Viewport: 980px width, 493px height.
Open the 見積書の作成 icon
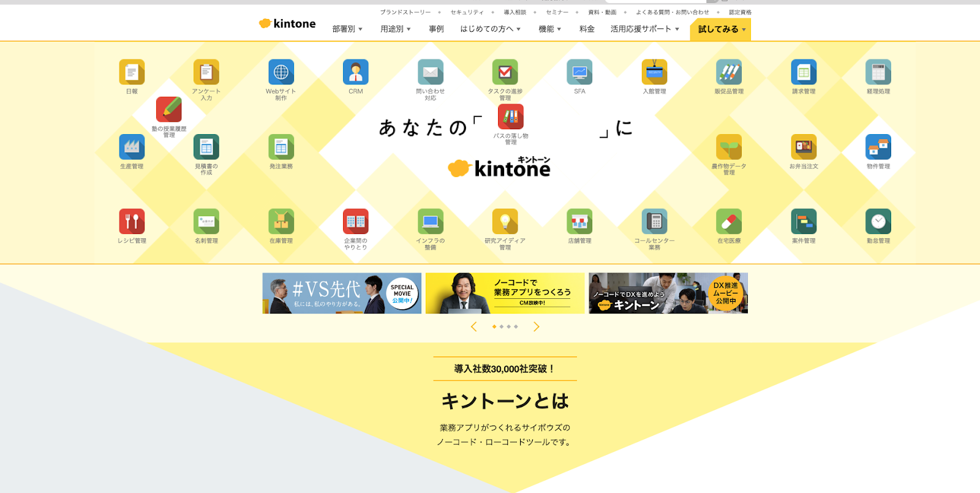point(206,147)
